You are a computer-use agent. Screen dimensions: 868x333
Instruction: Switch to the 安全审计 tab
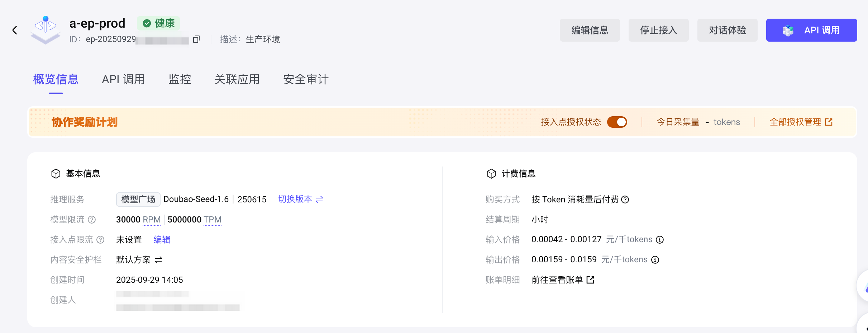306,79
